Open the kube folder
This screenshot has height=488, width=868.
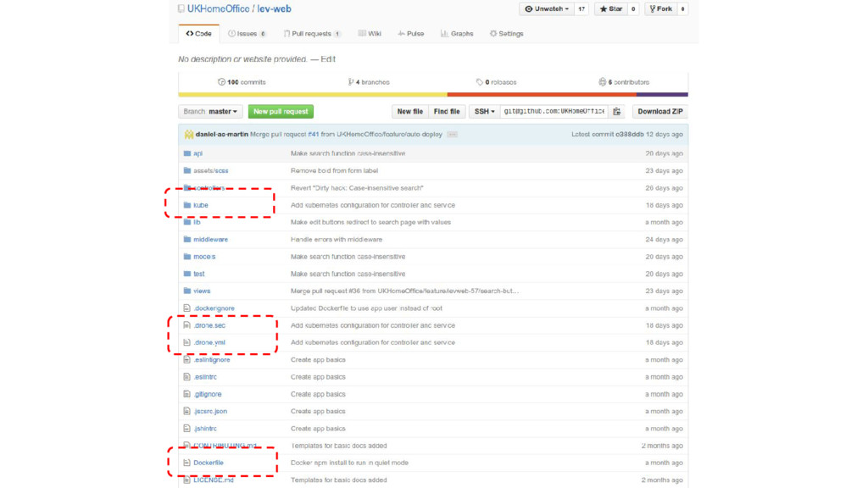(200, 205)
